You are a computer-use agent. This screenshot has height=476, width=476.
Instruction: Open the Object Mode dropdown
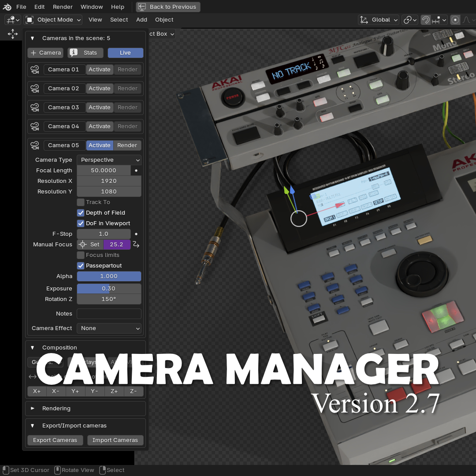[53, 20]
